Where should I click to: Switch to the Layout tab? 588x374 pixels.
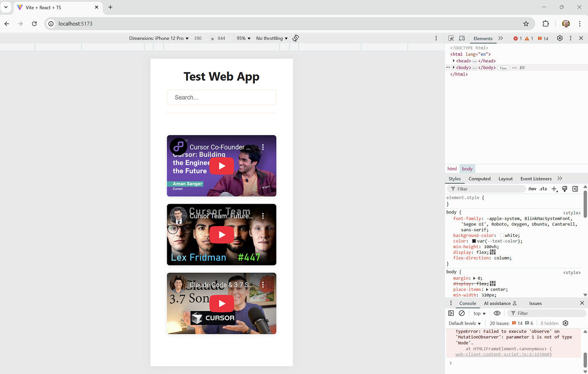pos(506,179)
